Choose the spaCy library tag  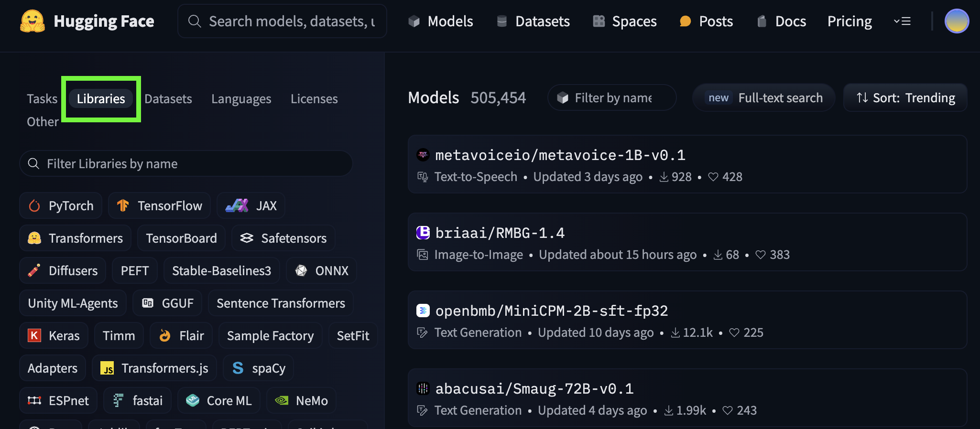[258, 368]
